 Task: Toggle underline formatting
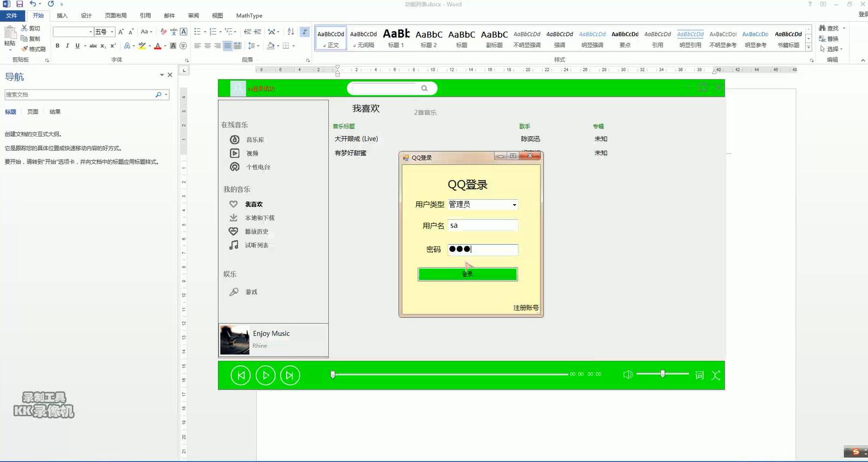(78, 46)
